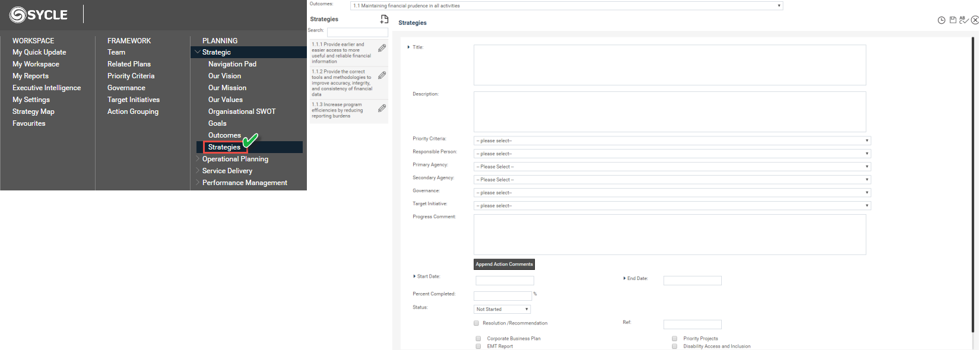Save the strategy with the floppy disk icon
Image resolution: width=980 pixels, height=350 pixels.
tap(953, 20)
